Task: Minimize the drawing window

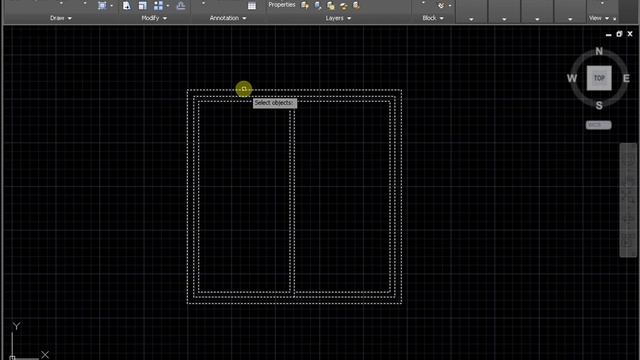Action: (609, 35)
